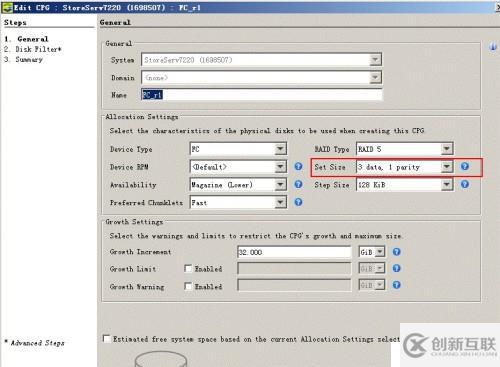Image resolution: width=500 pixels, height=367 pixels.
Task: Click the help icon next to Availability
Action: [x=298, y=184]
